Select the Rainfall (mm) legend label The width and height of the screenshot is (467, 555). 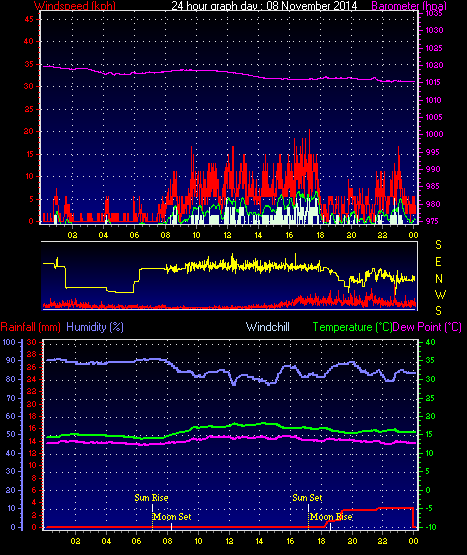click(30, 327)
